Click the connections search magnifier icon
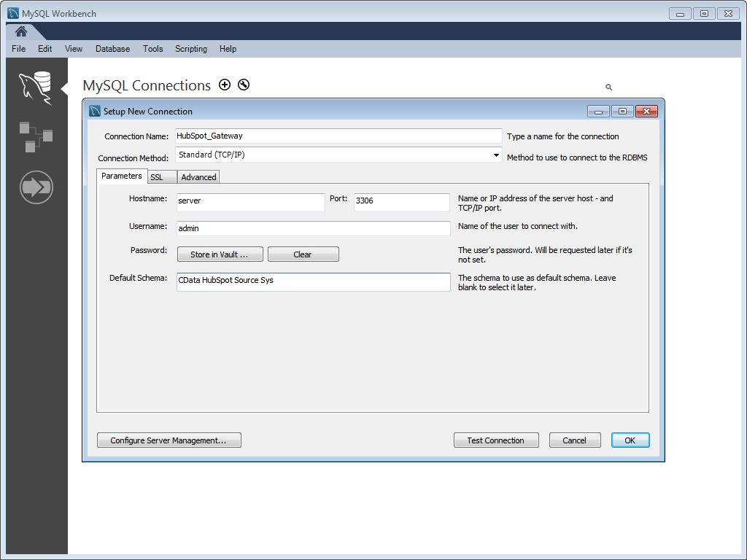This screenshot has width=747, height=560. (609, 87)
